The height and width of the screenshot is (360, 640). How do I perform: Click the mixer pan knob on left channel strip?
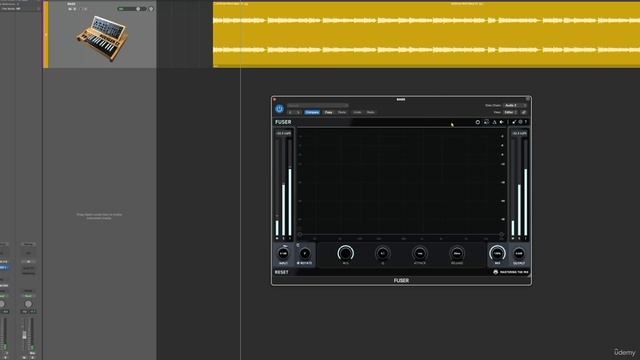pos(2,304)
